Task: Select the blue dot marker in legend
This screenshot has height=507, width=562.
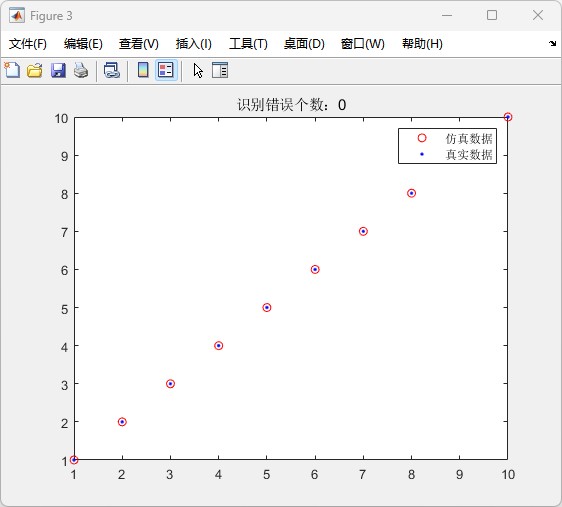Action: point(422,154)
